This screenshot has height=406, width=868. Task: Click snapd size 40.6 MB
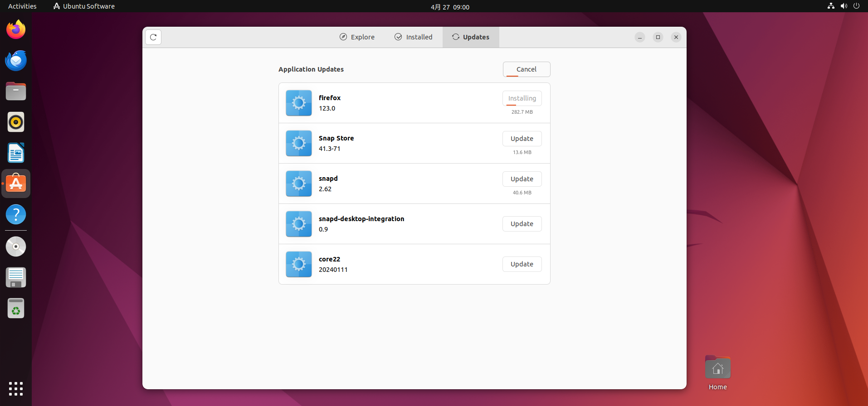[522, 193]
